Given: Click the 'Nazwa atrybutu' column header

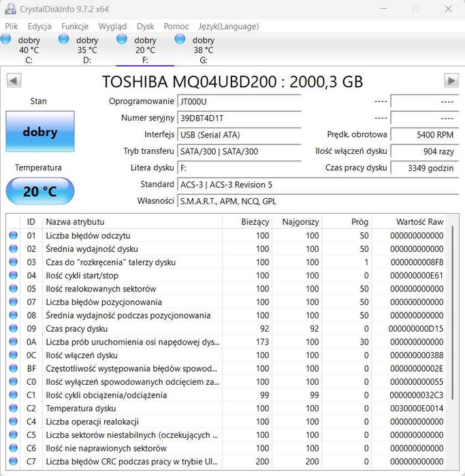Looking at the screenshot, I should coord(132,222).
